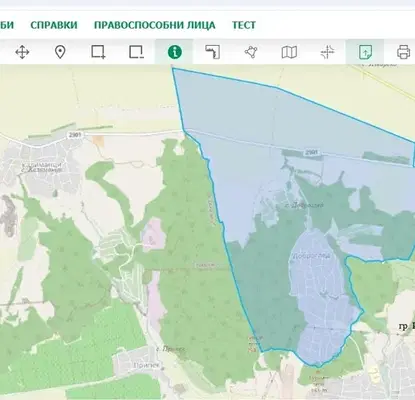
Task: Click road 2901 marker inside blue polygon
Action: coord(311,152)
